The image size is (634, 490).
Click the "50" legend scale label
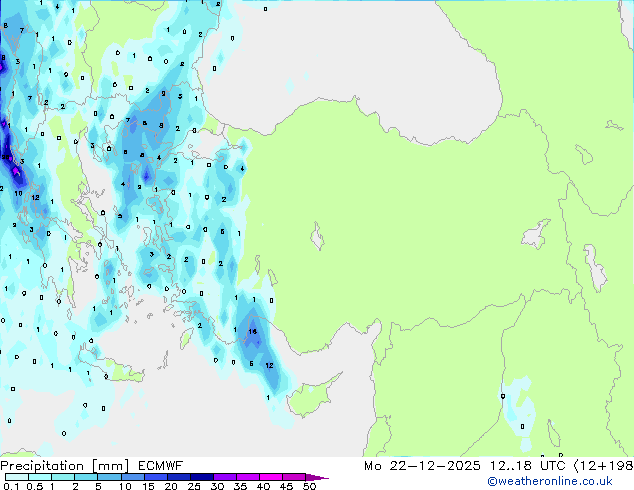pyautogui.click(x=309, y=486)
